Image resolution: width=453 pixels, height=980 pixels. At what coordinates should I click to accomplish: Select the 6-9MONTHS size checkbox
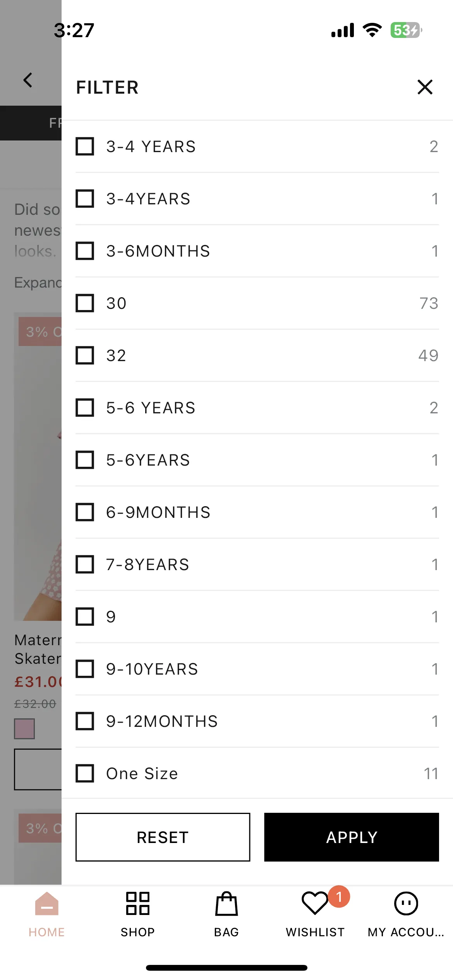click(85, 512)
